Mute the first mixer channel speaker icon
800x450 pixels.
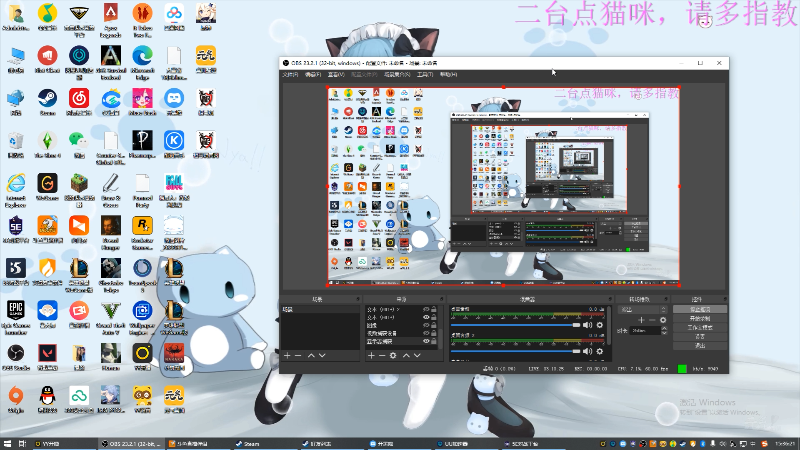(588, 325)
